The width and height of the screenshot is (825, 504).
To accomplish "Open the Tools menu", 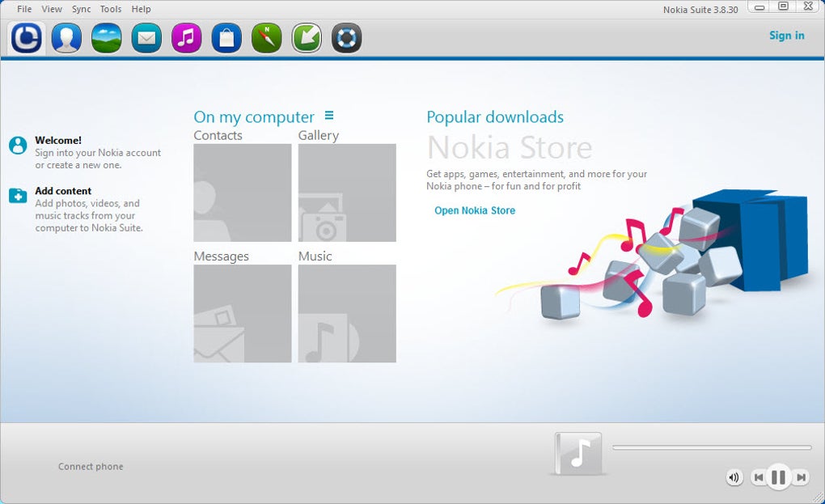I will 111,9.
